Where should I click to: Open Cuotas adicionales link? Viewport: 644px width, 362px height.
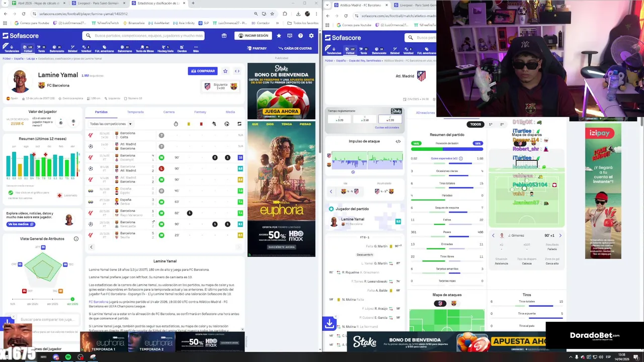387,127
